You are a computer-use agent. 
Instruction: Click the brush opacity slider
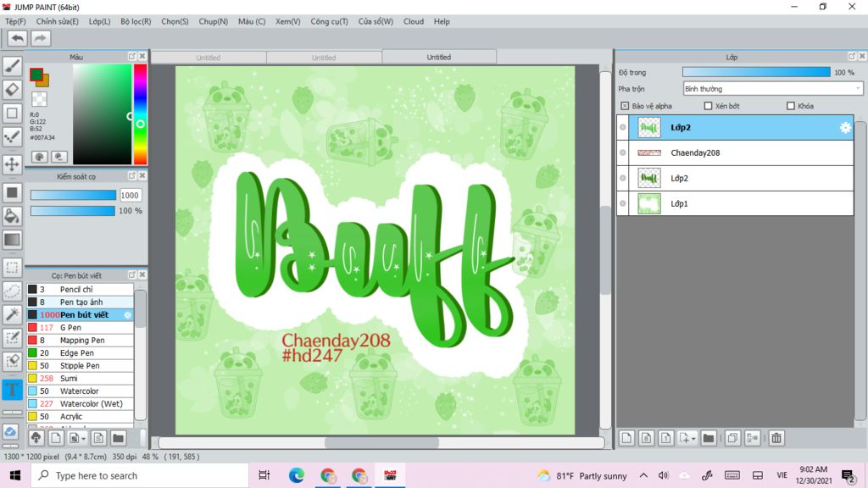coord(73,211)
